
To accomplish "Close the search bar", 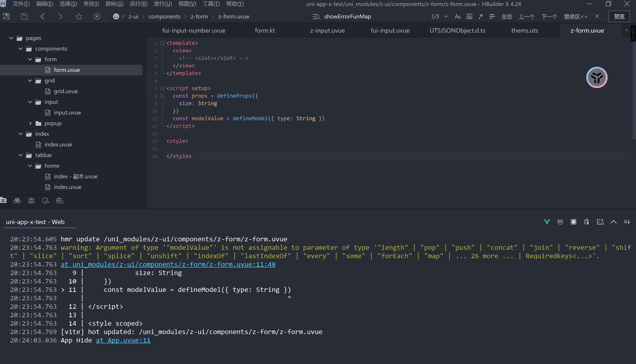I will tap(597, 16).
